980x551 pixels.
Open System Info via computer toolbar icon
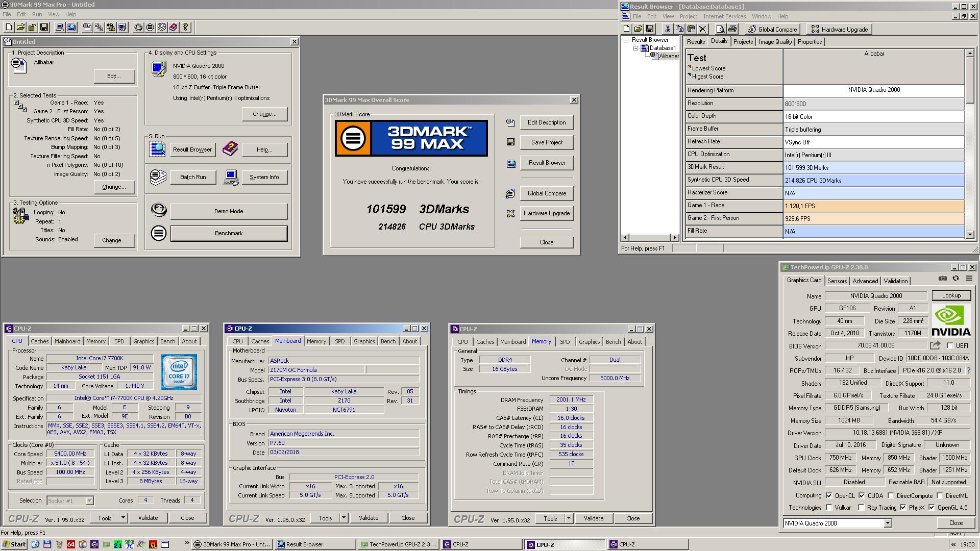coord(60,28)
